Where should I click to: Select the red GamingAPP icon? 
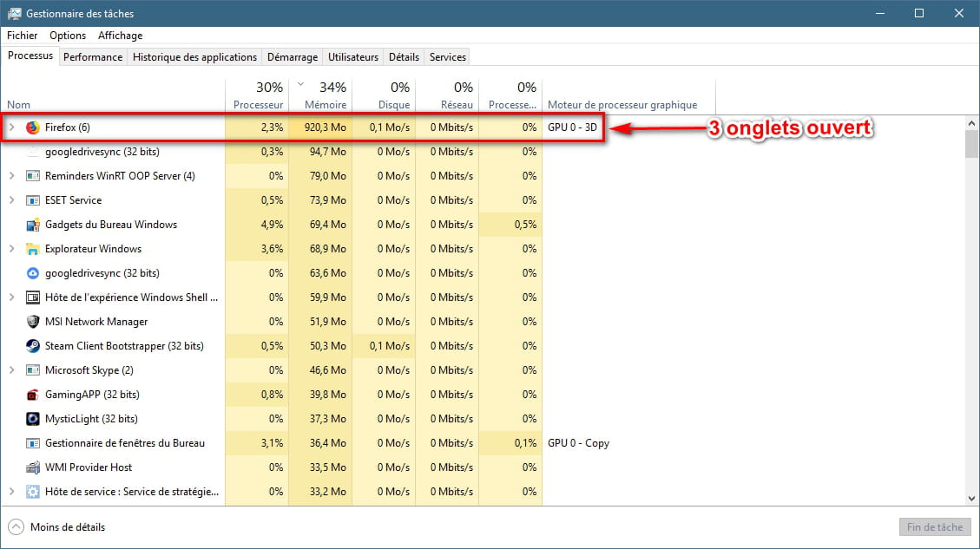pyautogui.click(x=32, y=395)
